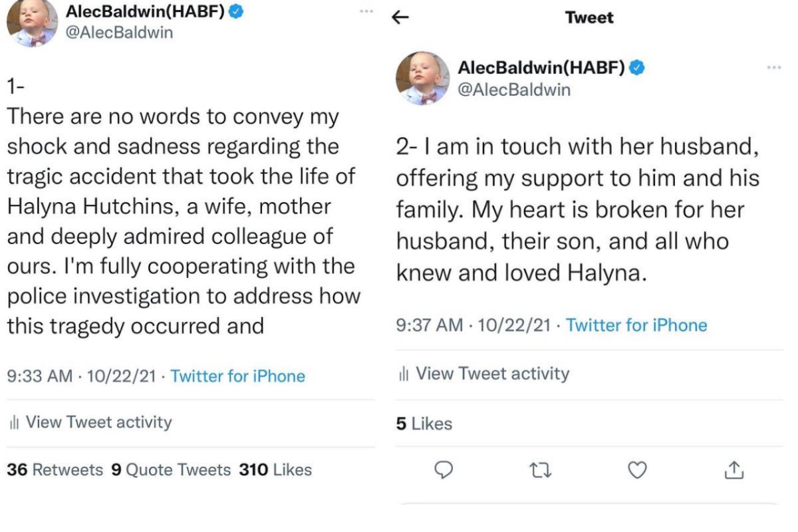Like the tweet with heart icon
The width and height of the screenshot is (798, 532).
(637, 470)
